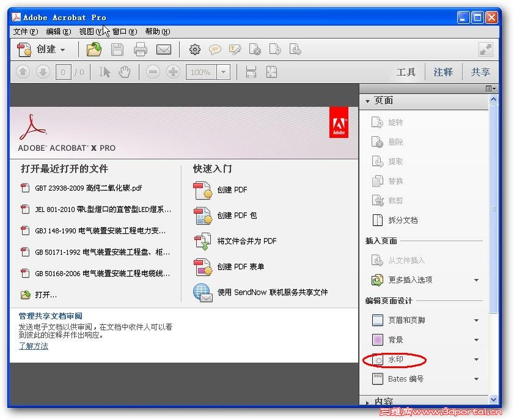Open the 窗口(W) menu
The height and width of the screenshot is (420, 514).
point(125,31)
